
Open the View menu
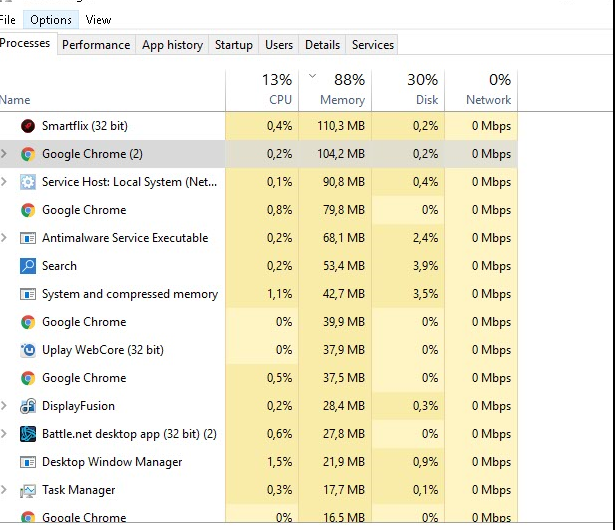click(x=98, y=20)
